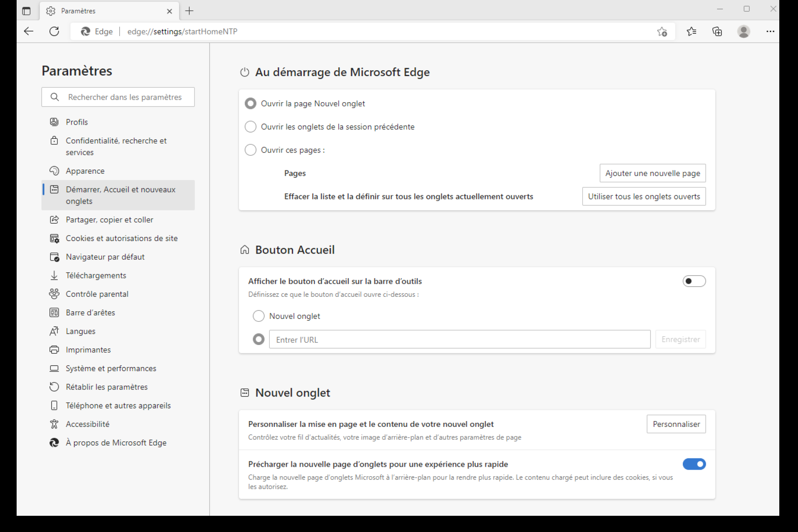Select Ouvrir ces pages radio option
798x532 pixels.
[251, 150]
